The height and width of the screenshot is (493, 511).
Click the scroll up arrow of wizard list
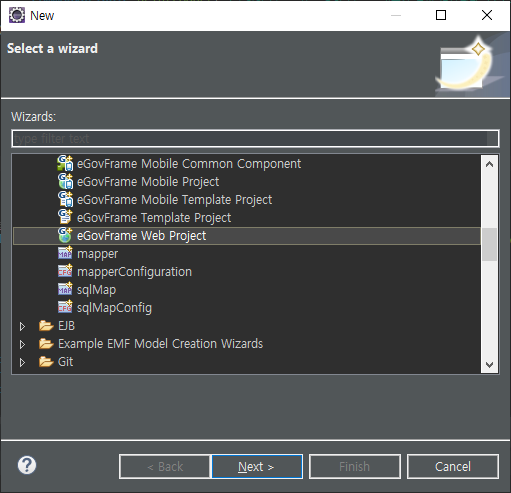(x=489, y=164)
